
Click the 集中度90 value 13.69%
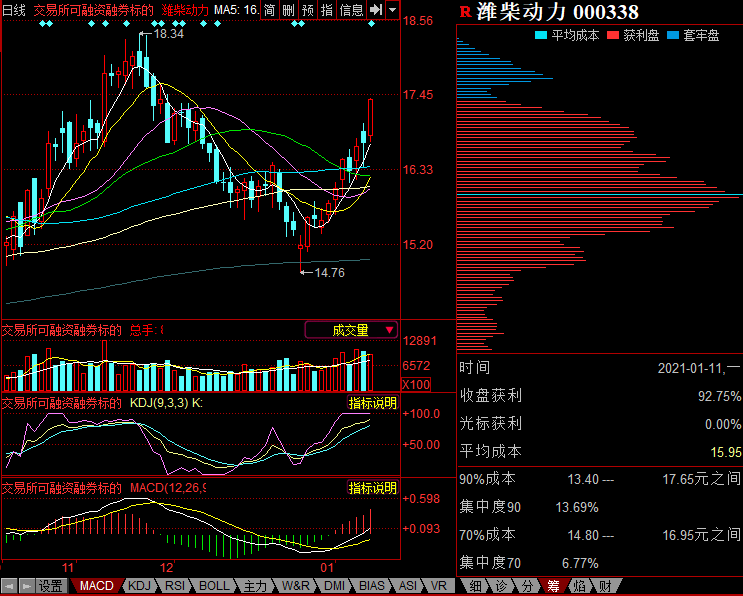point(577,507)
